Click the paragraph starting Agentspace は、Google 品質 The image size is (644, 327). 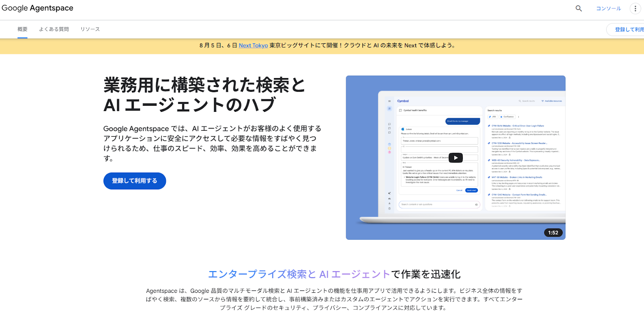pyautogui.click(x=334, y=299)
